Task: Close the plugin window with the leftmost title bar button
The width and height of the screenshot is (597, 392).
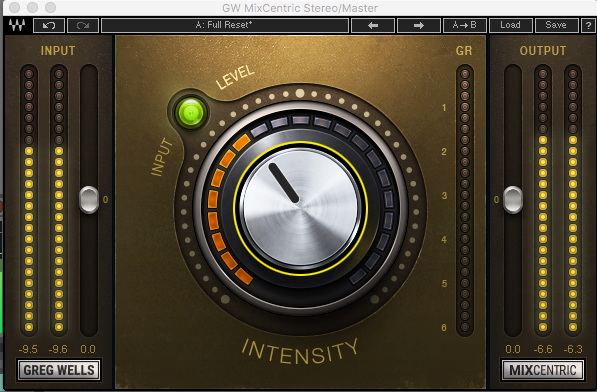Action: 14,7
